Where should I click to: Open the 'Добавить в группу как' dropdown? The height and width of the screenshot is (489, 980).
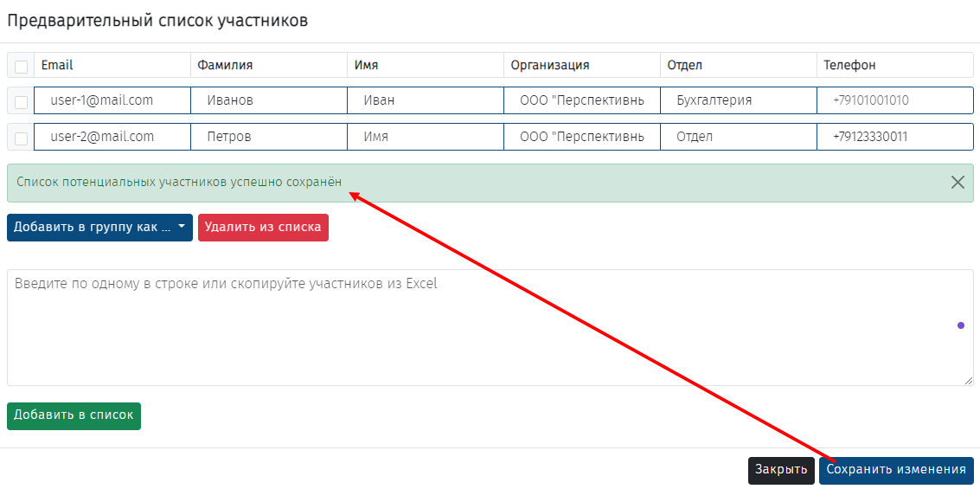[99, 228]
